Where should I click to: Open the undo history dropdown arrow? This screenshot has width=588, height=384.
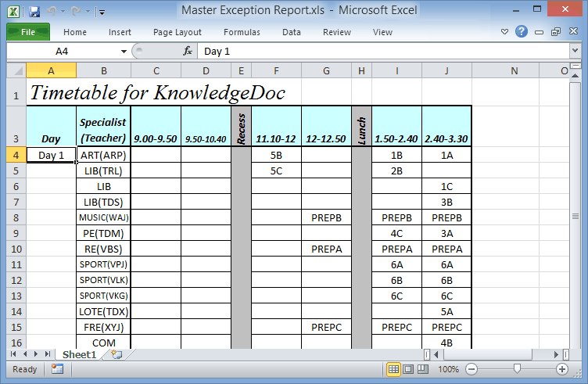click(x=63, y=12)
